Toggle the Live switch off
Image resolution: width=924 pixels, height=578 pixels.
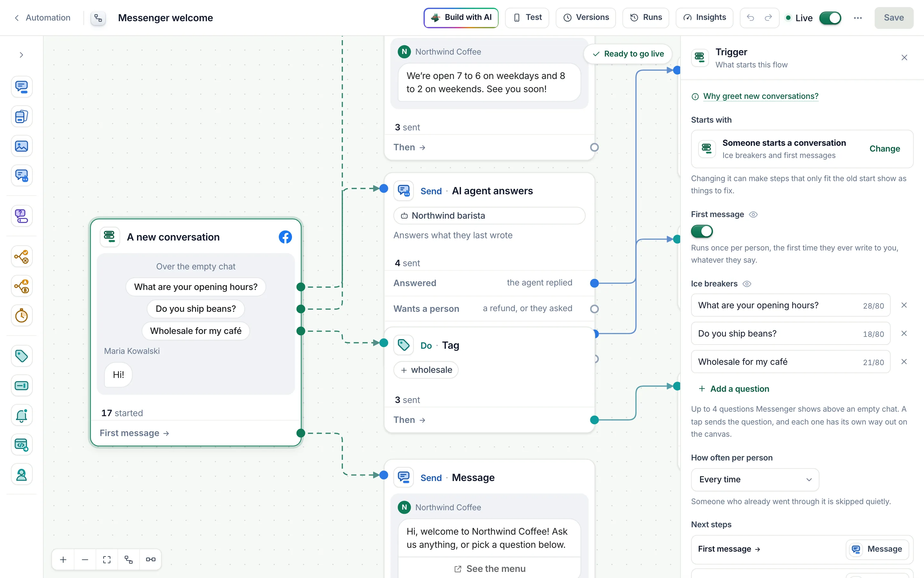coord(830,18)
